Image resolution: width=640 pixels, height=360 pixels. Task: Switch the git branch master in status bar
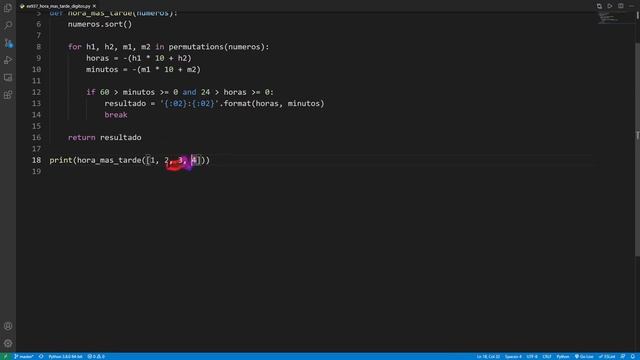pos(24,356)
